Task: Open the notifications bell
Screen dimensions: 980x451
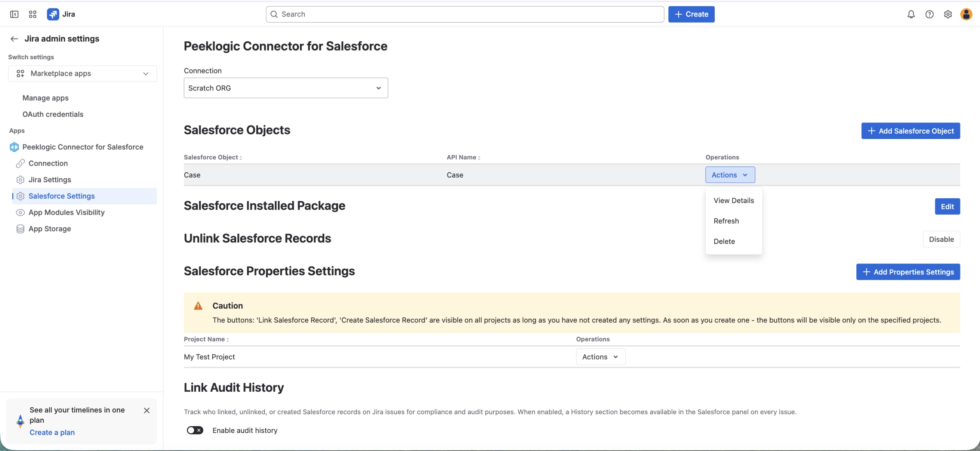Action: click(911, 14)
